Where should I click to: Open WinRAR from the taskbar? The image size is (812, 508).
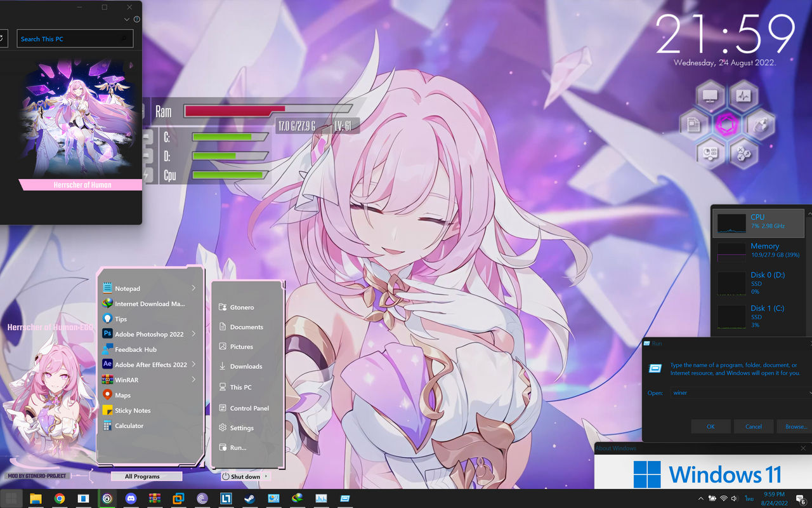pos(155,498)
